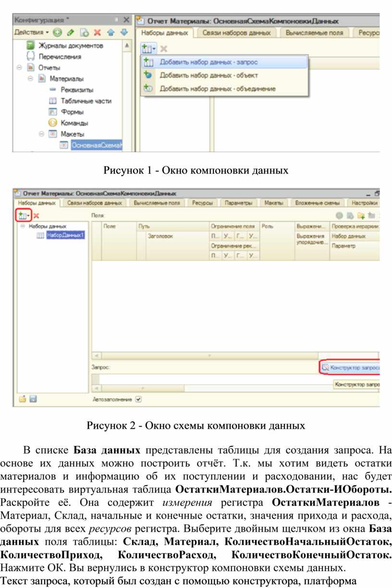The height and width of the screenshot is (588, 392).
Task: Click the Команды icon
Action: 53,123
